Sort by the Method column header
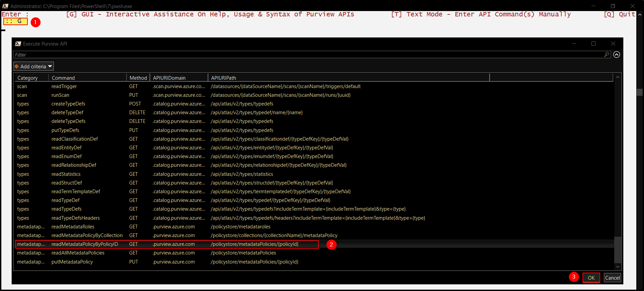The image size is (644, 291). [x=138, y=78]
